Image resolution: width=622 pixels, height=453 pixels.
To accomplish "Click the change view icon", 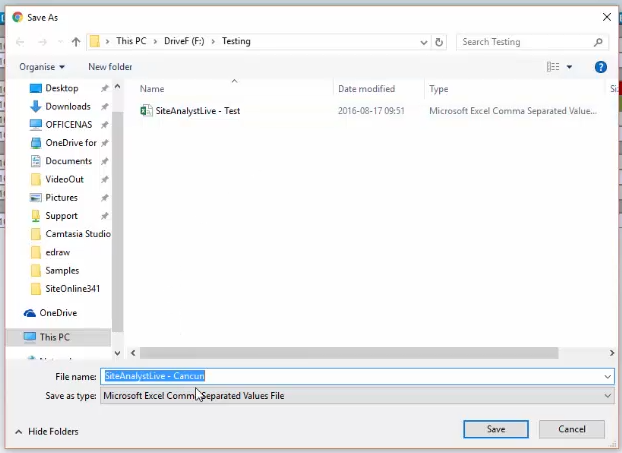I will pyautogui.click(x=553, y=67).
